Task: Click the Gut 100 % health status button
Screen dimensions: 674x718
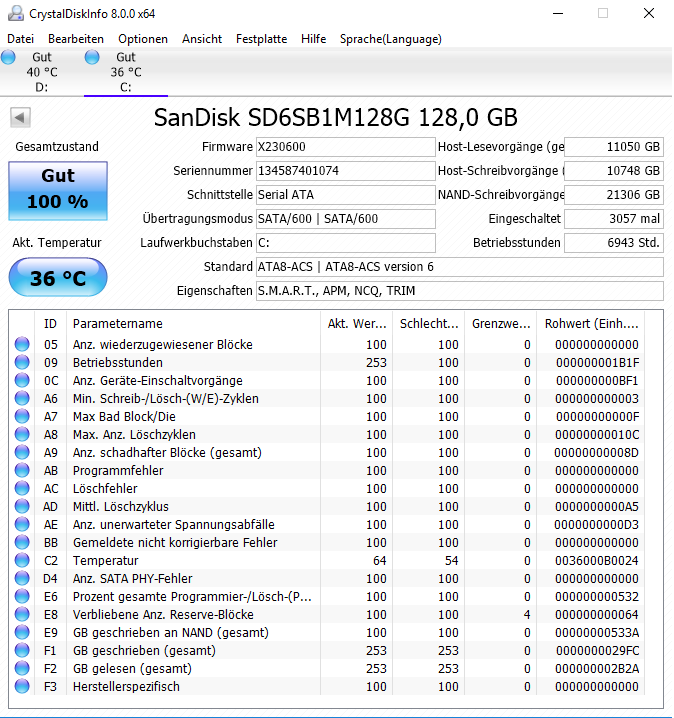Action: coord(58,190)
